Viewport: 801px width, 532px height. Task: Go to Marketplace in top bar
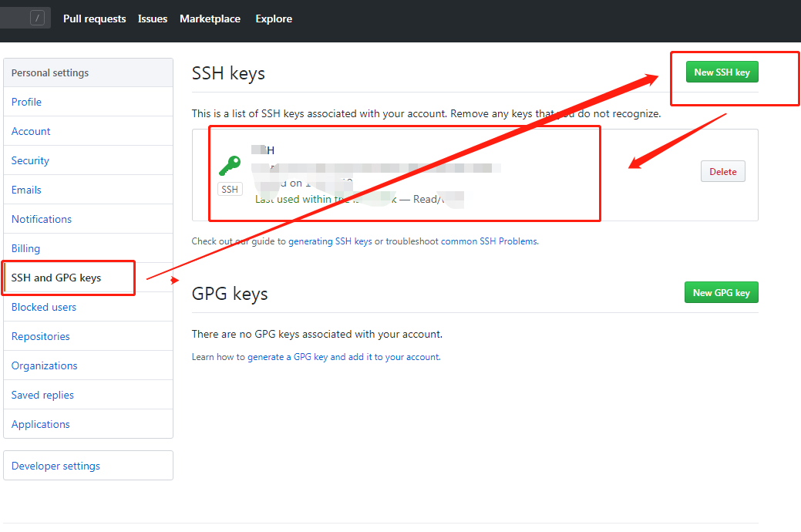[210, 19]
